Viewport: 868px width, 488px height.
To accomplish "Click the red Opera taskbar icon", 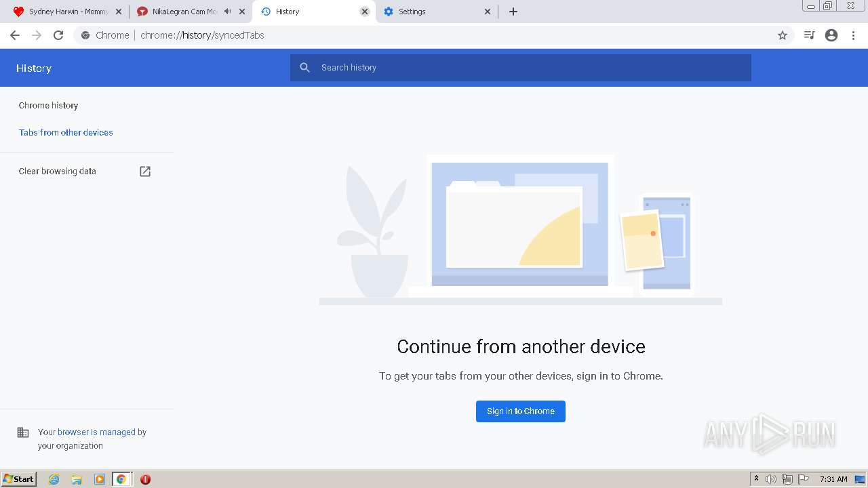I will (145, 479).
